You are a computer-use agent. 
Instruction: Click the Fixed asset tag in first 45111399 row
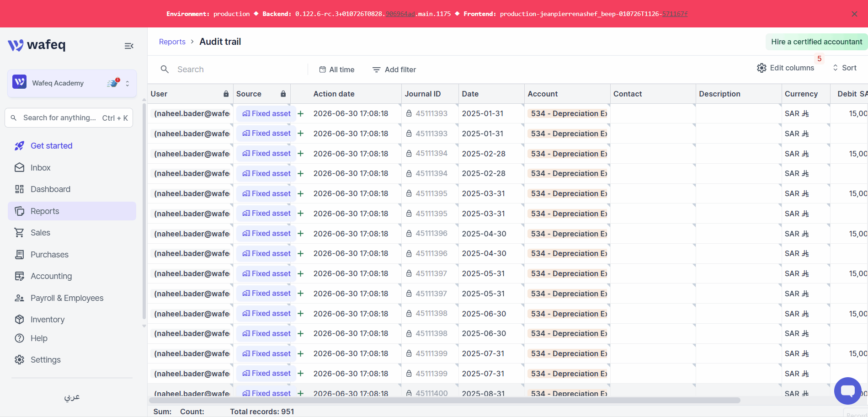coord(266,353)
